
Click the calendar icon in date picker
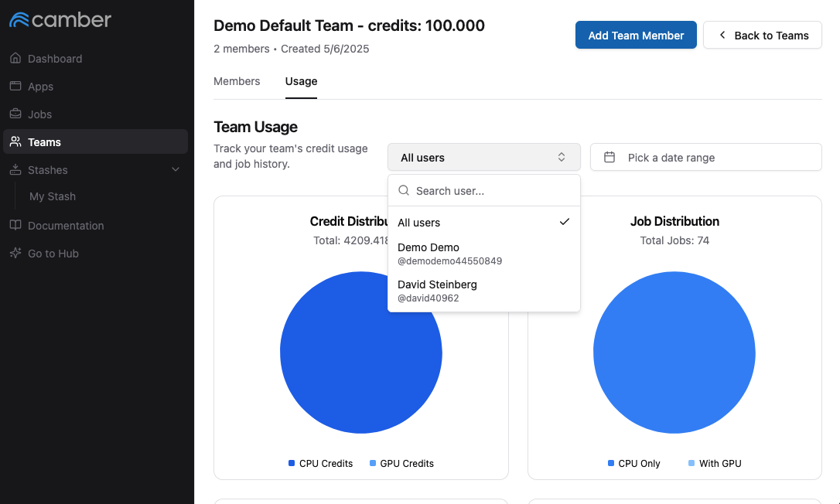coord(609,157)
